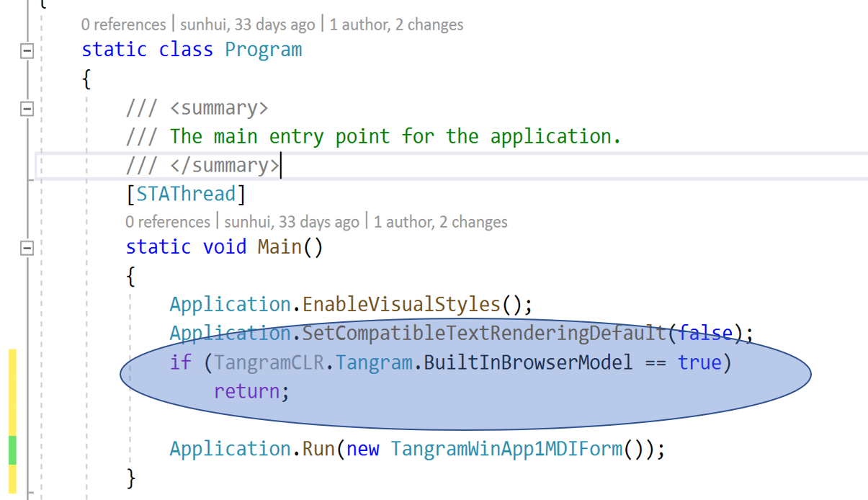This screenshot has width=868, height=500.
Task: Click the TangramCLR namespace identifier
Action: tap(269, 362)
